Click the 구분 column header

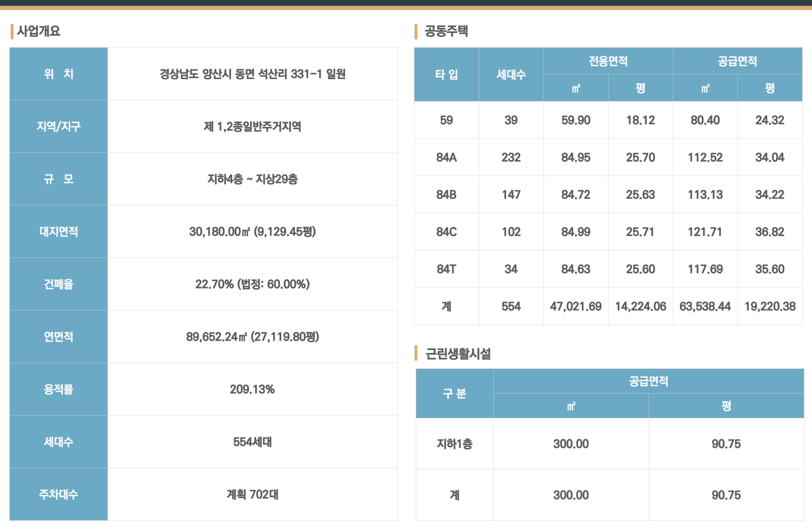454,393
